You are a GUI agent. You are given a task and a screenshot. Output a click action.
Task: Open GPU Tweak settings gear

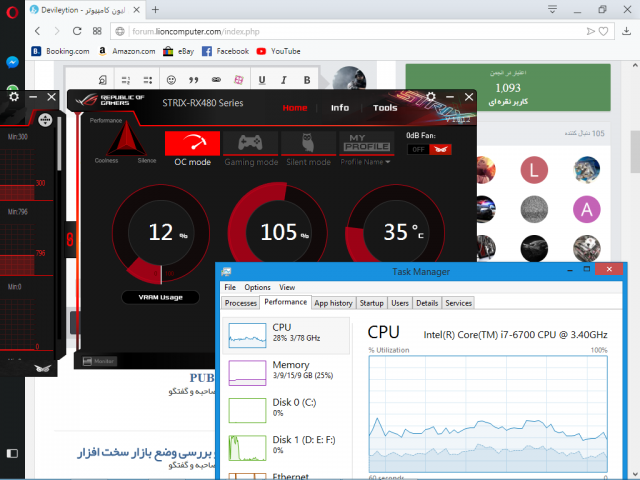point(431,96)
